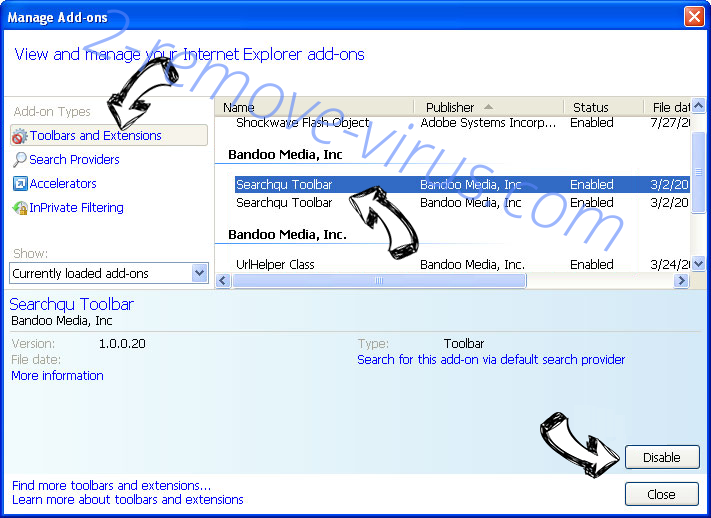Viewport: 711px width, 518px height.
Task: Click the Status column header
Action: (603, 108)
